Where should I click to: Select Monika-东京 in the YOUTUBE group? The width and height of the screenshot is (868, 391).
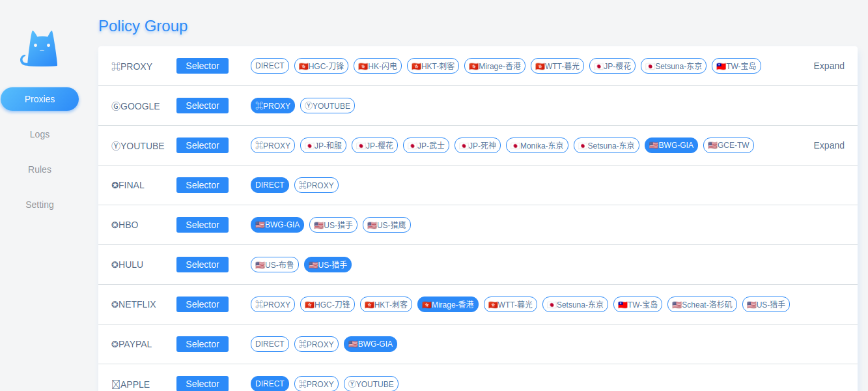(x=537, y=145)
